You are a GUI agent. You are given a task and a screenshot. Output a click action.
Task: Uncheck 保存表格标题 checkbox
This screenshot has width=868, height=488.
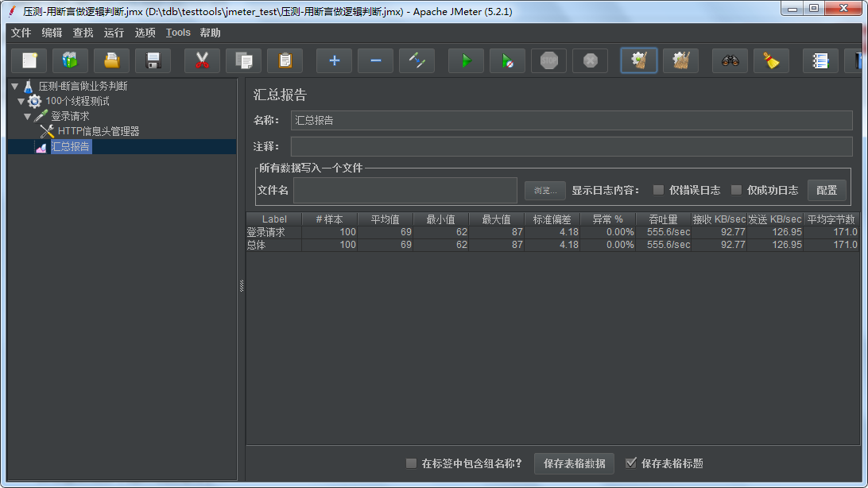(x=630, y=463)
